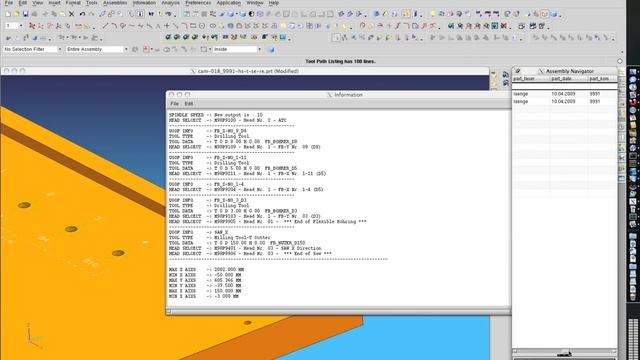
Task: Click the part_date column header
Action: (x=569, y=78)
